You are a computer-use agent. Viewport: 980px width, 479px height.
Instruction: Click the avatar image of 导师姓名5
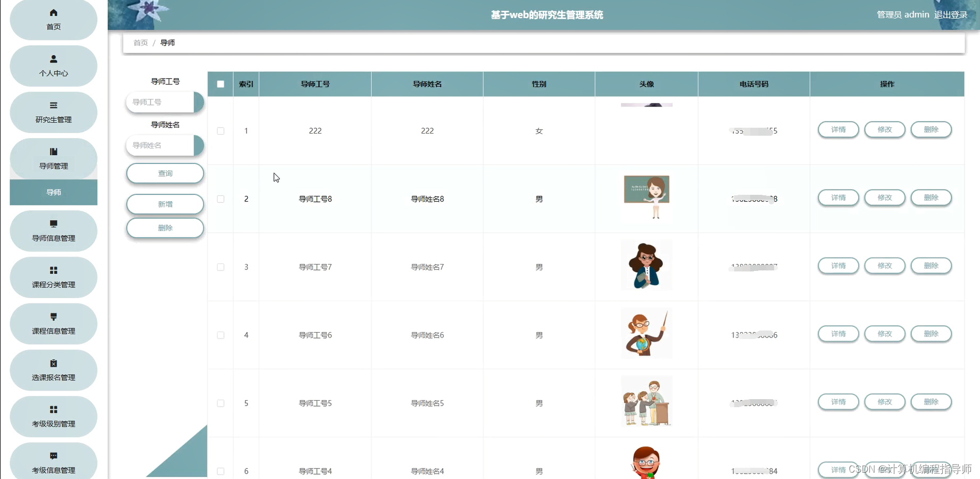646,401
